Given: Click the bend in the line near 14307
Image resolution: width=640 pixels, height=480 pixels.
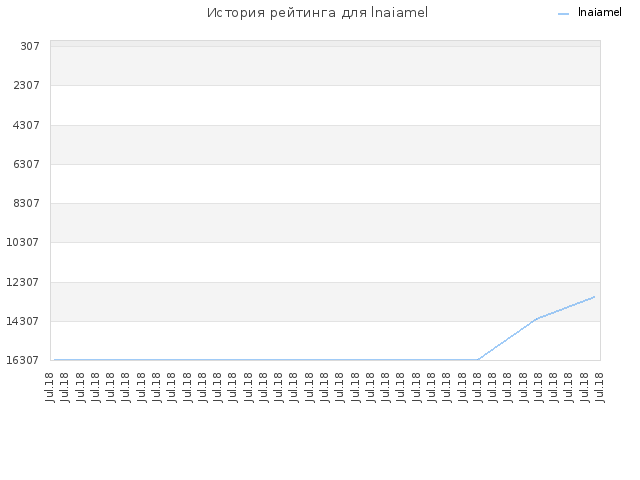Looking at the screenshot, I should [537, 318].
